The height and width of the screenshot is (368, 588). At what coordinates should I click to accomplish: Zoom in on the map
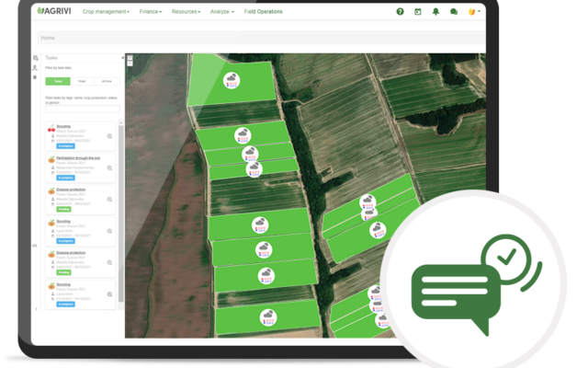pyautogui.click(x=130, y=58)
